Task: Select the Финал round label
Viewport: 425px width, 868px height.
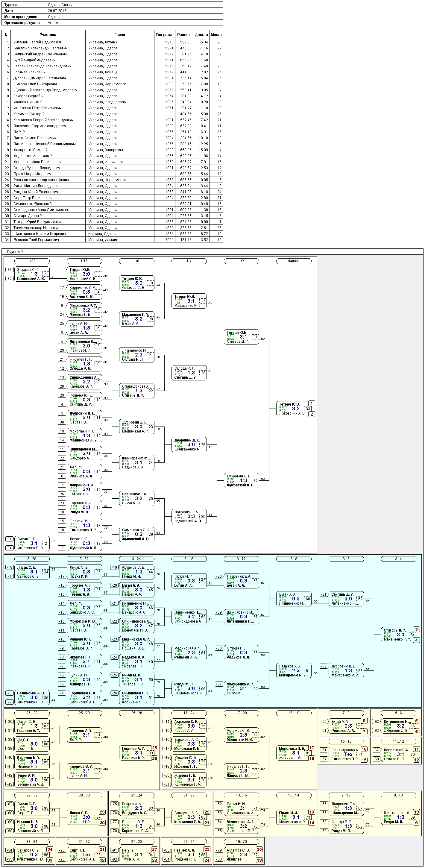Action: 294,261
